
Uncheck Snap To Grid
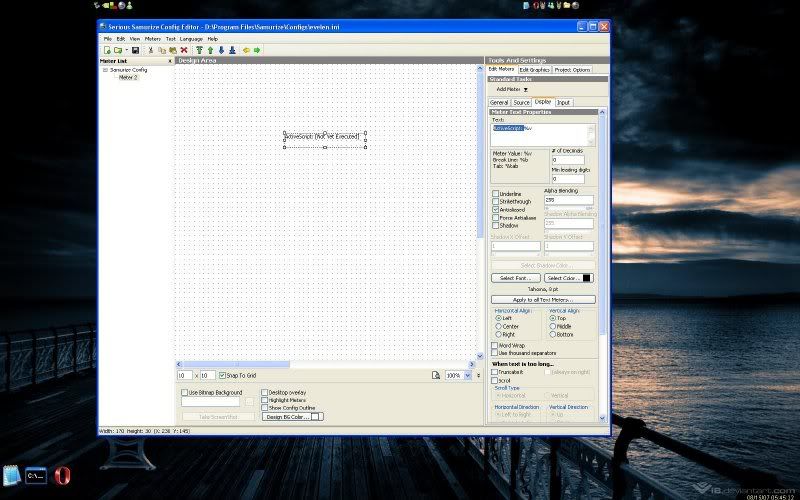(x=222, y=376)
